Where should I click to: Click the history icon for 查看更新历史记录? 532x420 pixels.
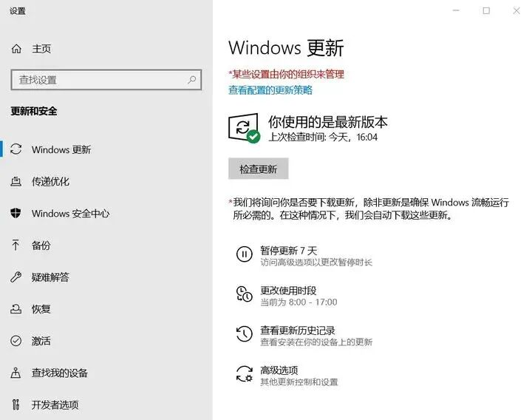point(245,333)
